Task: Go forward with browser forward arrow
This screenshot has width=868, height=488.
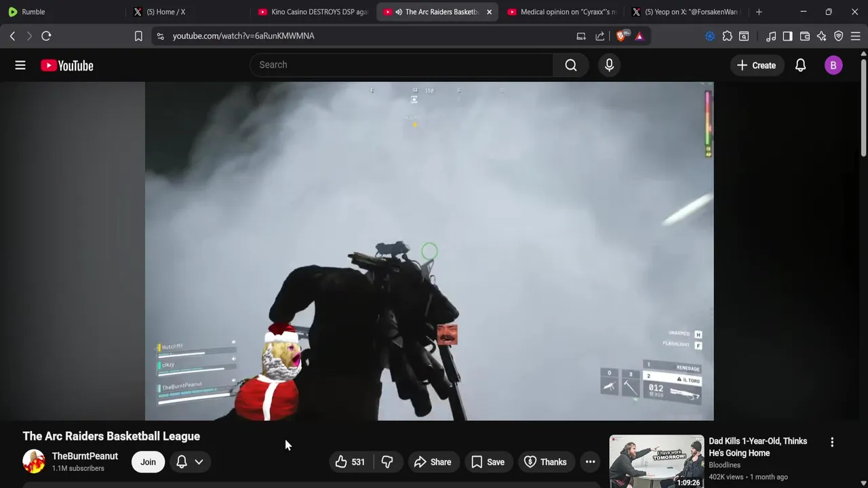Action: click(x=29, y=36)
